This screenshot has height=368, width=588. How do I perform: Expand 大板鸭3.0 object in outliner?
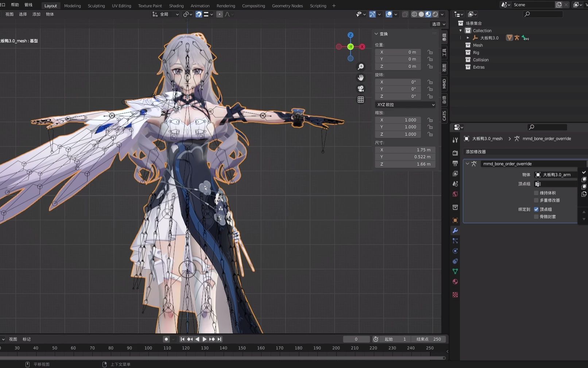click(468, 38)
